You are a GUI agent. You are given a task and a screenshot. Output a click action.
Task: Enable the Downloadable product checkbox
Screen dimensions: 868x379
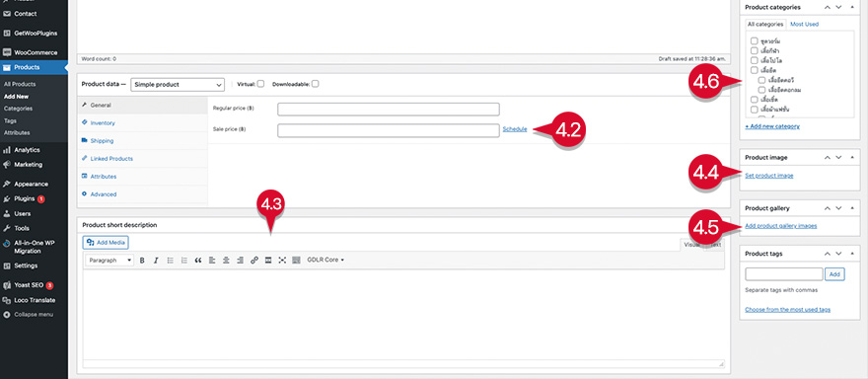[315, 84]
